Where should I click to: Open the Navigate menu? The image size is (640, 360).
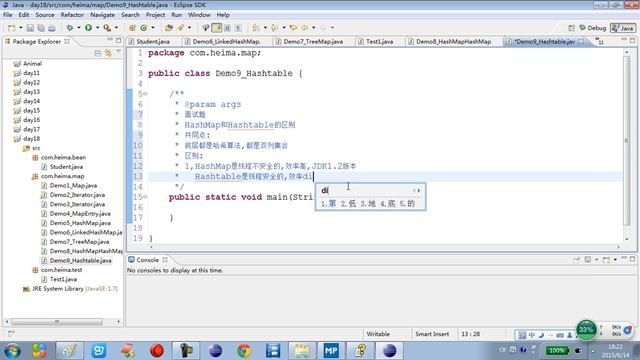(102, 15)
